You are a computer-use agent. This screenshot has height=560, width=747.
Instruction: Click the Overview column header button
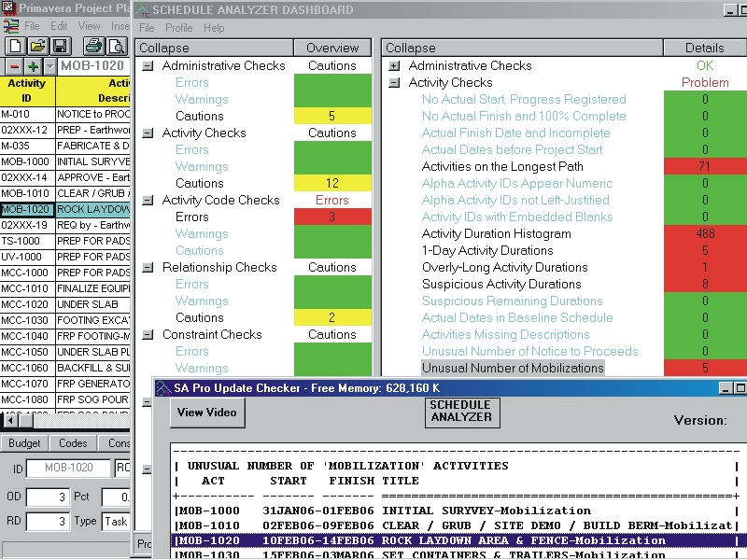[332, 49]
